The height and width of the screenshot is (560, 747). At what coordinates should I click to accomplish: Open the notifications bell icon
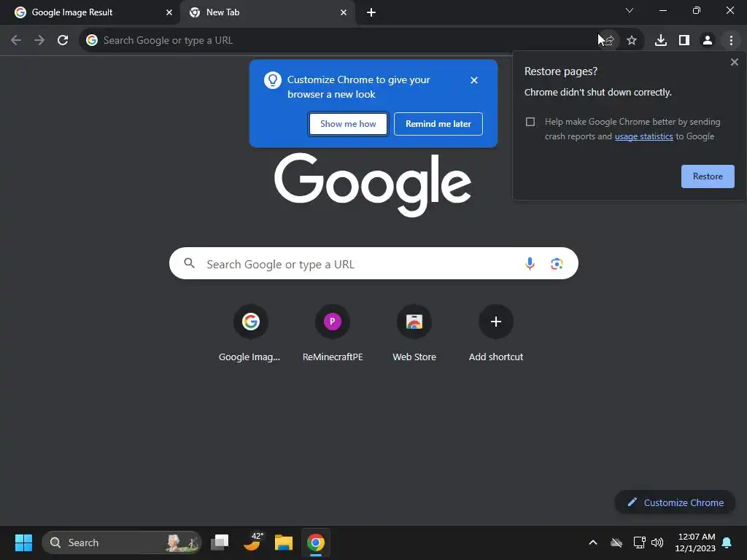tap(727, 542)
